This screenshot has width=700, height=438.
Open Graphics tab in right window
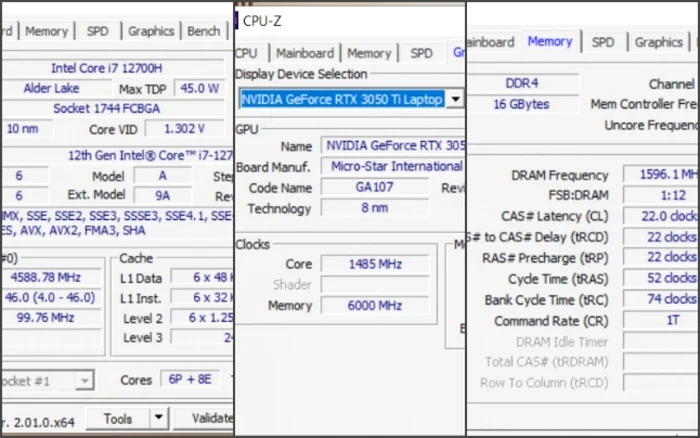(658, 42)
